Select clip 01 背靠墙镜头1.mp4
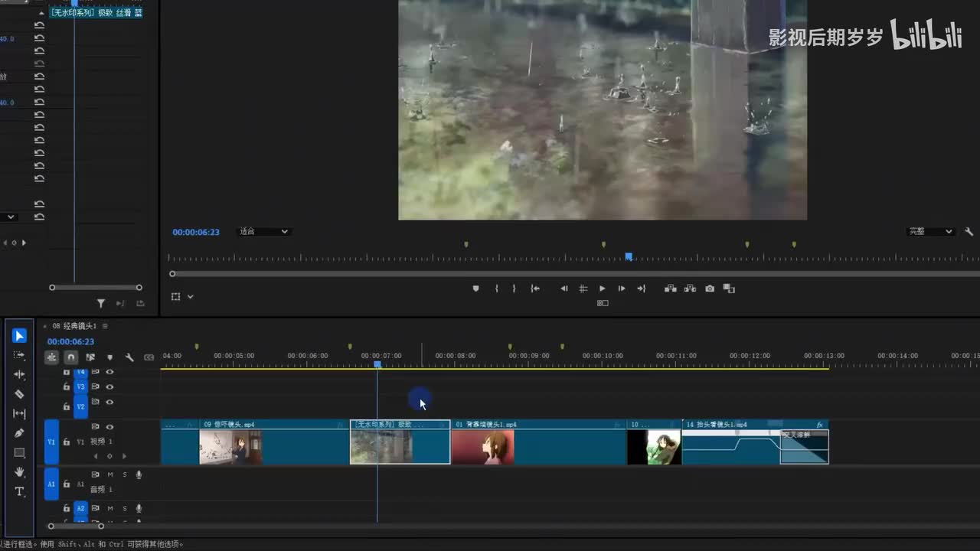 click(539, 442)
